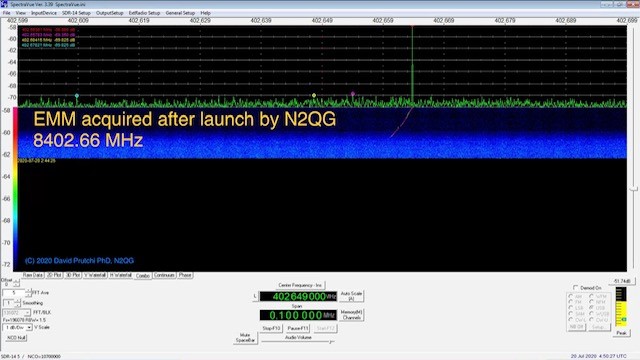Select the NFM demodulation radio button

tap(591, 302)
